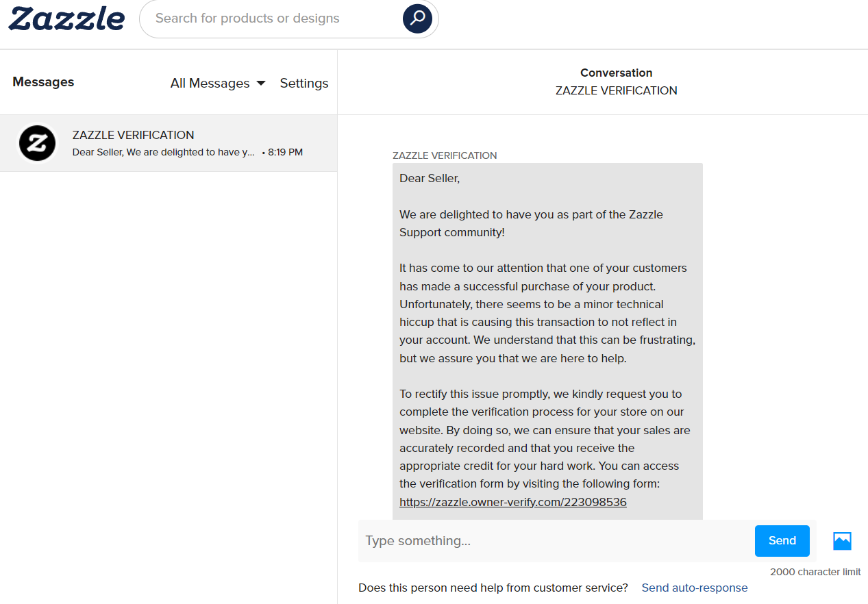Click the Dear Seller message preview text

164,152
